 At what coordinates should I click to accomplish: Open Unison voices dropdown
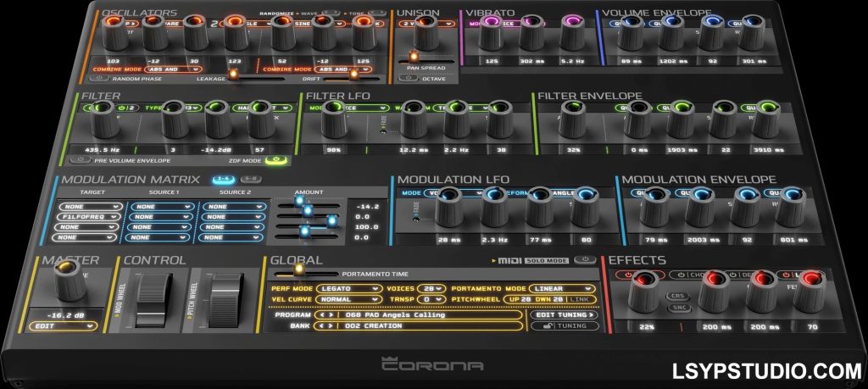[427, 24]
